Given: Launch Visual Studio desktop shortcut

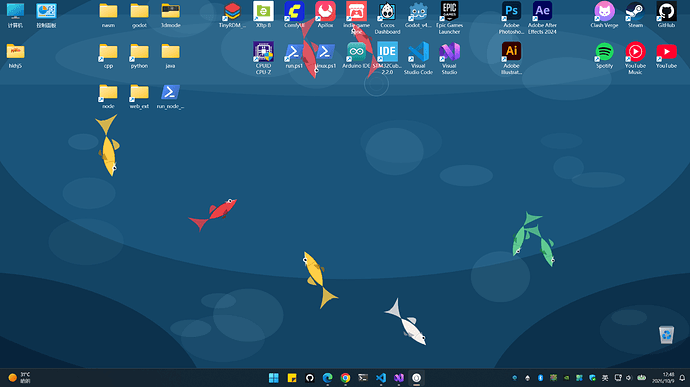Looking at the screenshot, I should (x=449, y=58).
